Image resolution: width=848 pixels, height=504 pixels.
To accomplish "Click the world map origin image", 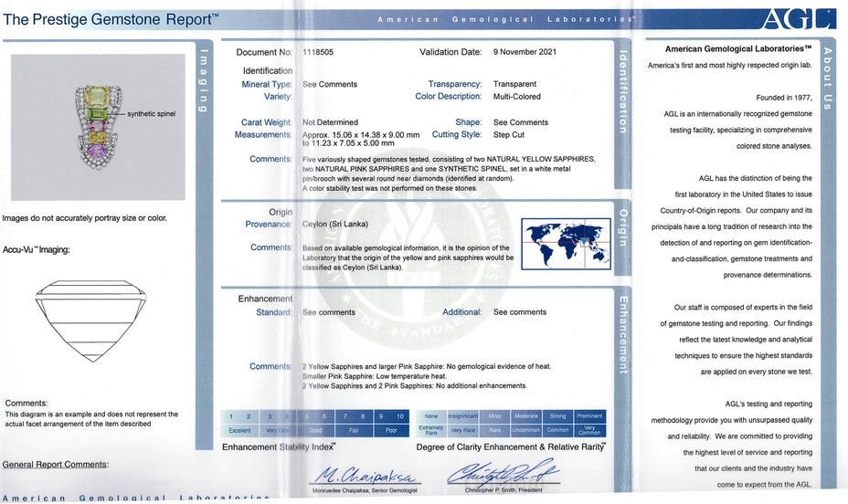I will pyautogui.click(x=565, y=243).
